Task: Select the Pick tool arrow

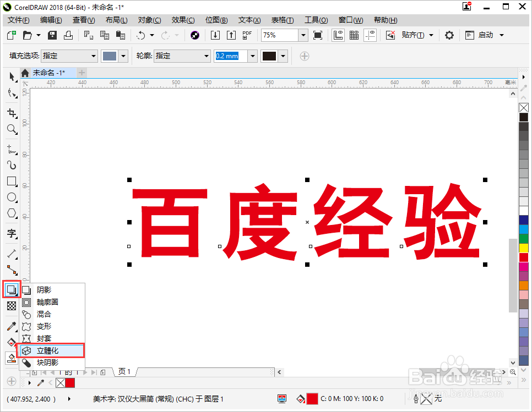Action: coord(12,77)
